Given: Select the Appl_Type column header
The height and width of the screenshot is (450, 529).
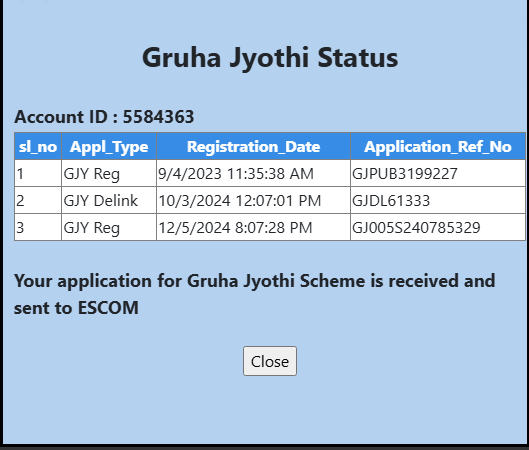Looking at the screenshot, I should pos(109,146).
